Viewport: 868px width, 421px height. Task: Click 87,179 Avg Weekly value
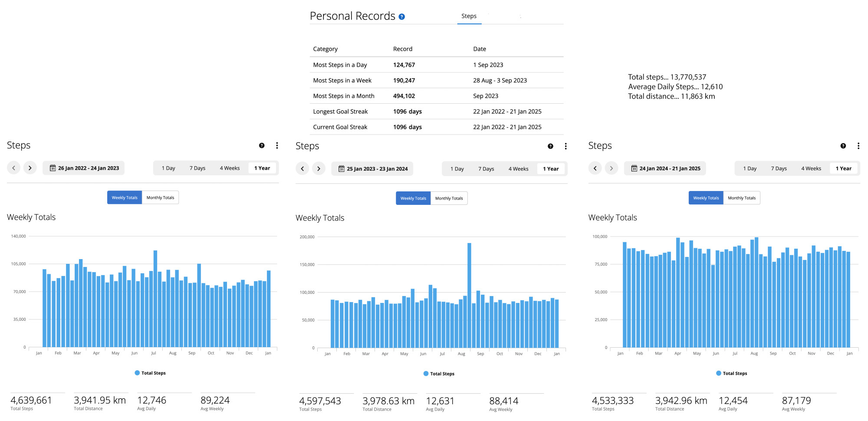click(x=796, y=401)
